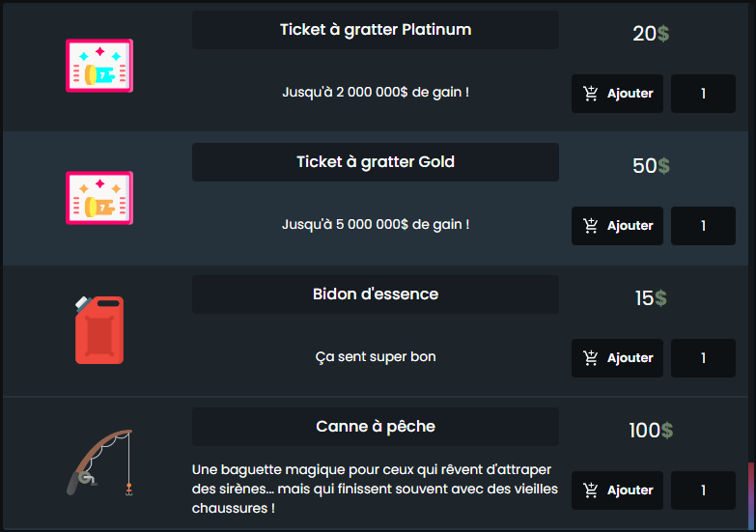Add Ticket à gratter Platinum to cart
Image resolution: width=756 pixels, height=532 pixels.
pos(617,94)
